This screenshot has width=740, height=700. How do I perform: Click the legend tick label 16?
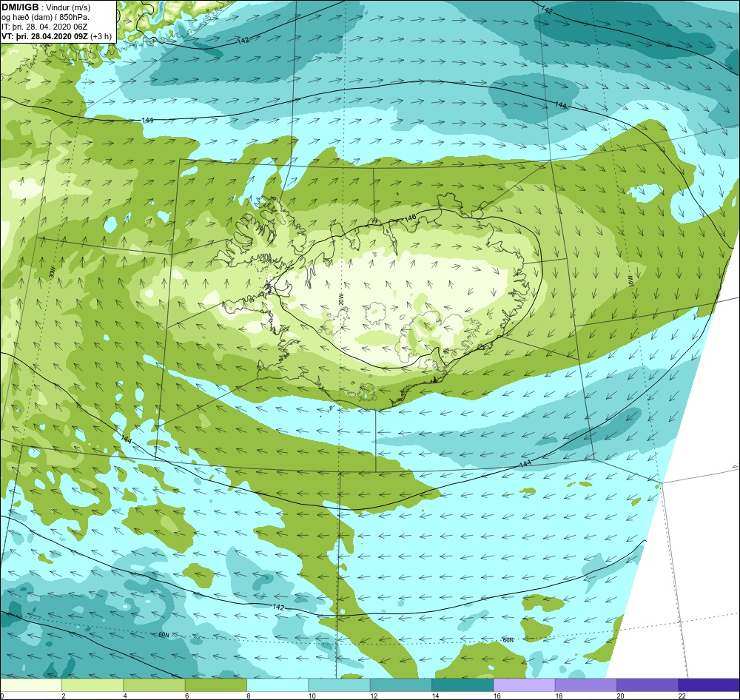click(497, 696)
